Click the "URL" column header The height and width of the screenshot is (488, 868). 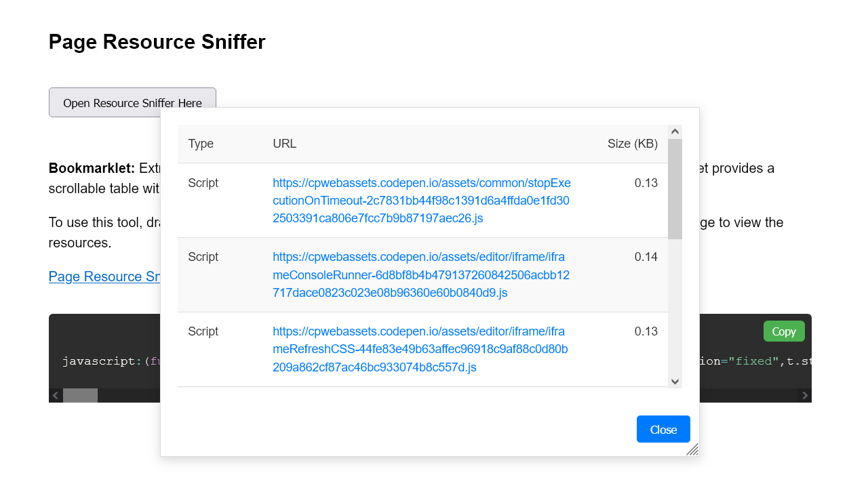284,143
